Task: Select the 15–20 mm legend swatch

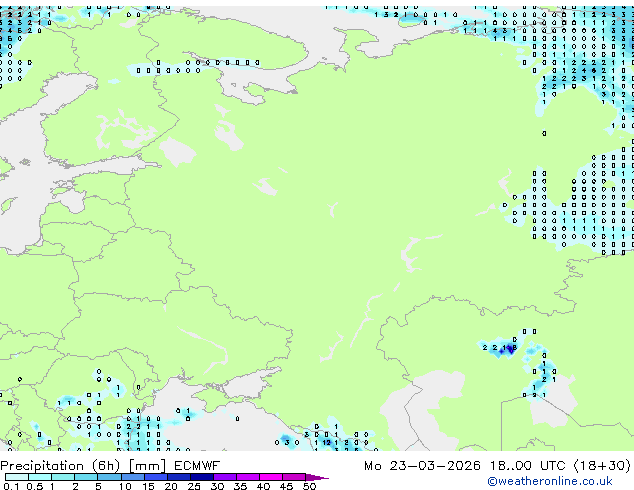Action: (156, 477)
